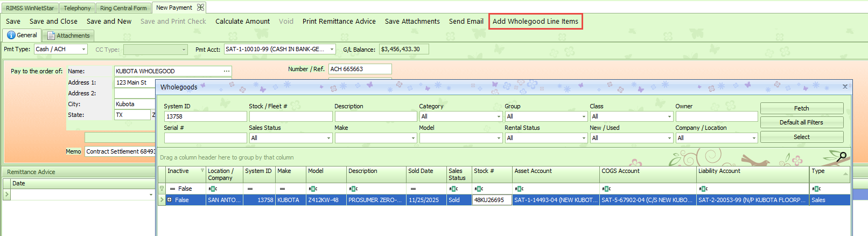Screen dimensions: 868x236
Task: Open the ABC operator icon for Model filter
Action: click(313, 189)
